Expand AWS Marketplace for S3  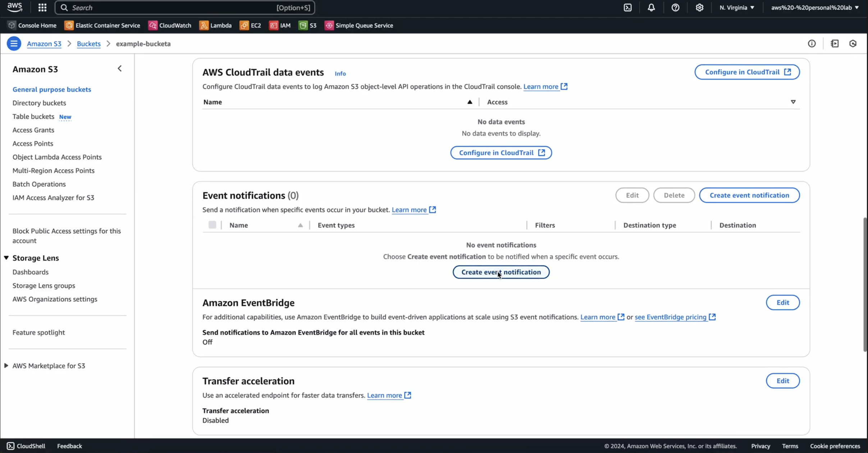pyautogui.click(x=6, y=366)
